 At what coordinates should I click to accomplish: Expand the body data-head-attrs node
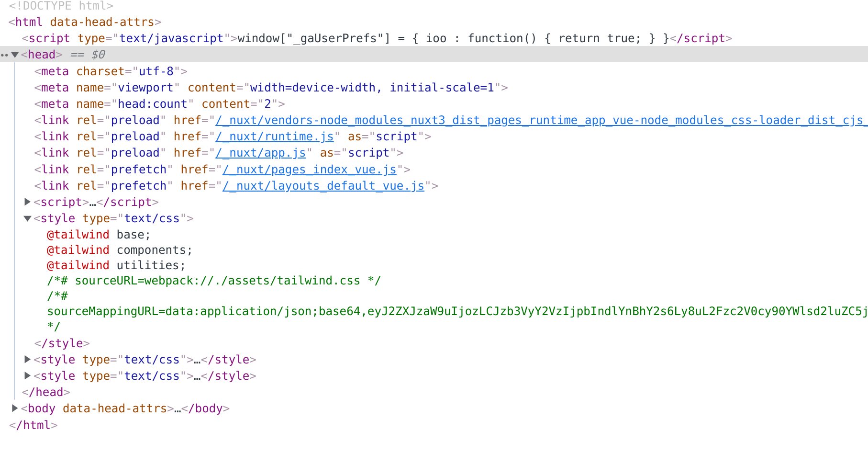(15, 408)
